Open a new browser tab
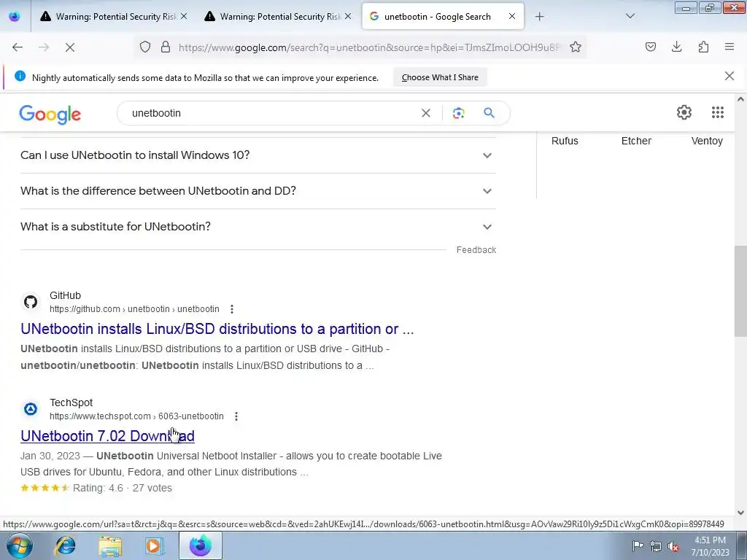Screen dimensions: 747x560 point(539,17)
